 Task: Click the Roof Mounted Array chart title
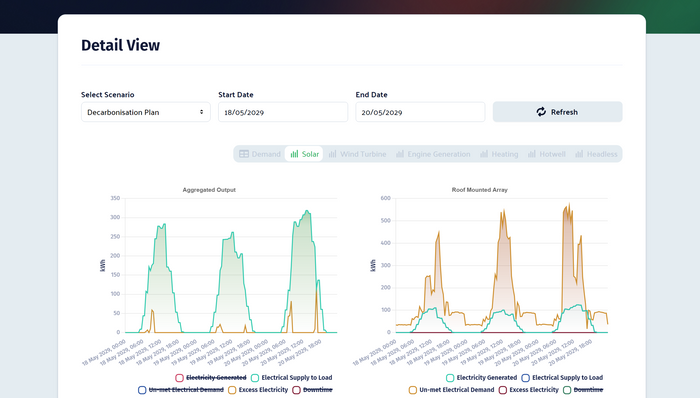click(479, 190)
